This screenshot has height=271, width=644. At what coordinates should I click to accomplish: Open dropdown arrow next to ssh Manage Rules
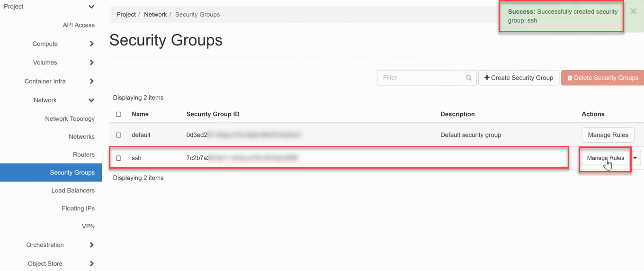tap(635, 158)
